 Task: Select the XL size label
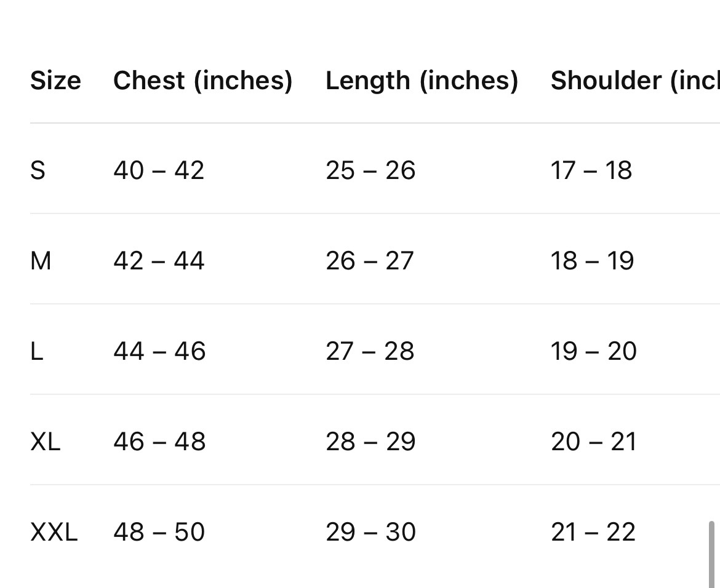coord(46,442)
